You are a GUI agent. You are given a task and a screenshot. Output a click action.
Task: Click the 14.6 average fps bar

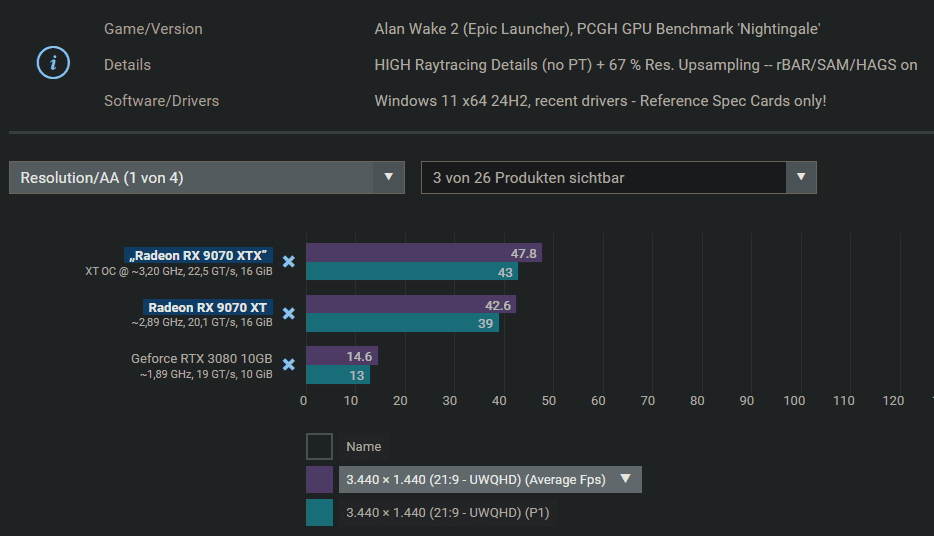(342, 356)
